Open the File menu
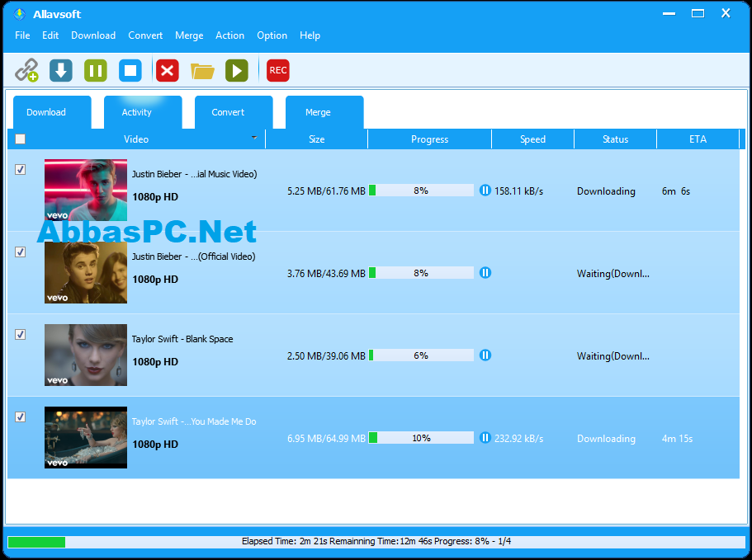 (x=22, y=35)
